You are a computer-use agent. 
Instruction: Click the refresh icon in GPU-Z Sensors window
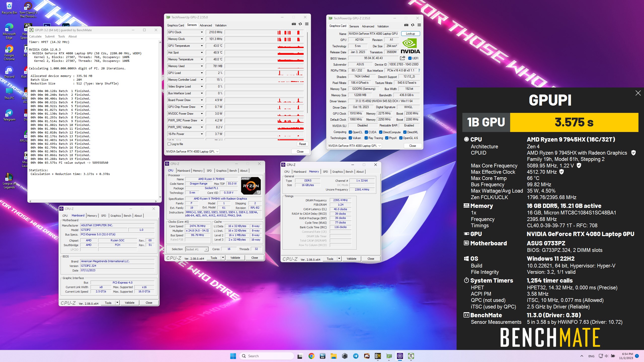(x=300, y=24)
